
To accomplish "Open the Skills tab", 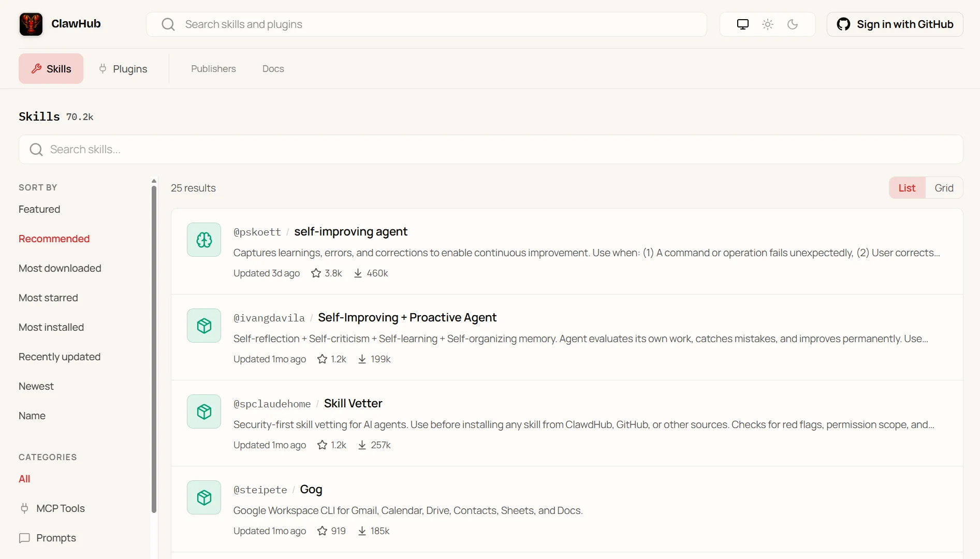I will (51, 68).
